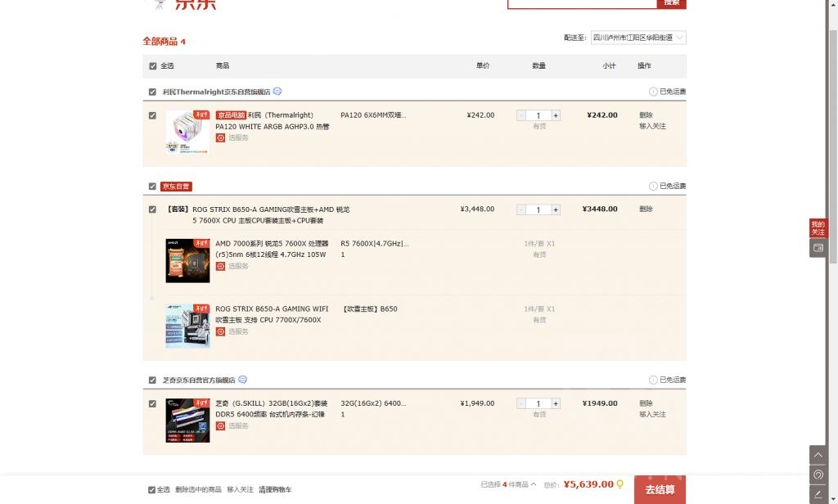The height and width of the screenshot is (504, 838).
Task: Open 芝奇京东自营官方旗舰店 store link
Action: (199, 380)
